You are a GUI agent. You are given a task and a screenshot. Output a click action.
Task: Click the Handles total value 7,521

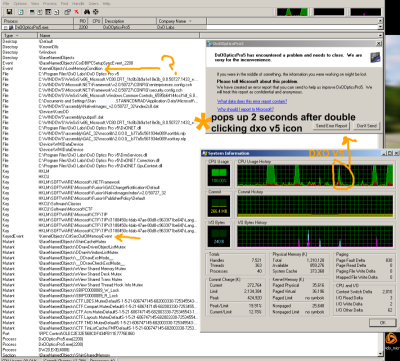click(257, 260)
